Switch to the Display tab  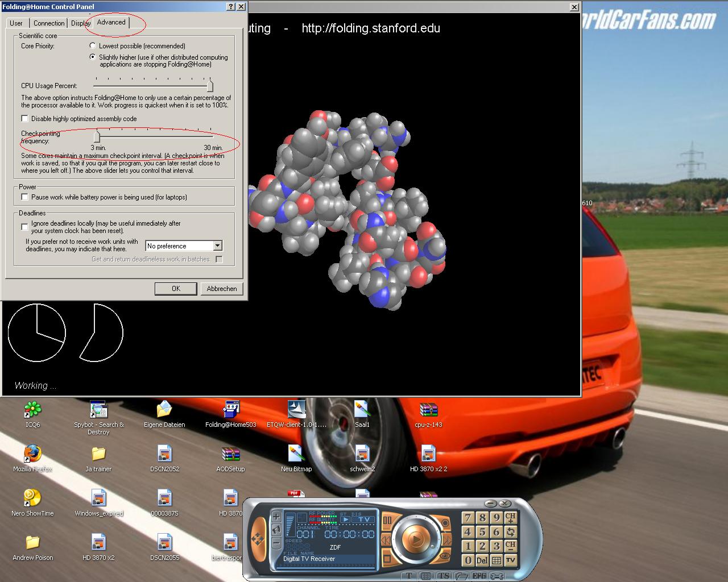(80, 23)
